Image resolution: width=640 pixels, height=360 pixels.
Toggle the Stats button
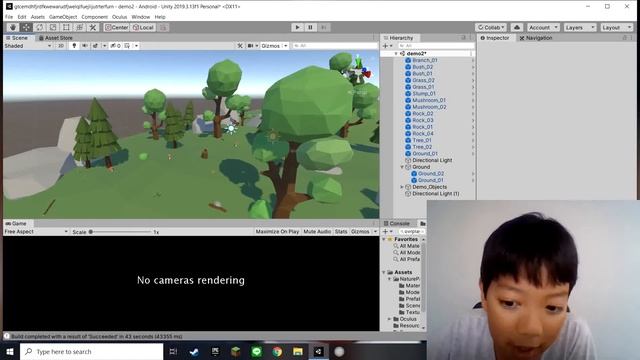(x=341, y=231)
